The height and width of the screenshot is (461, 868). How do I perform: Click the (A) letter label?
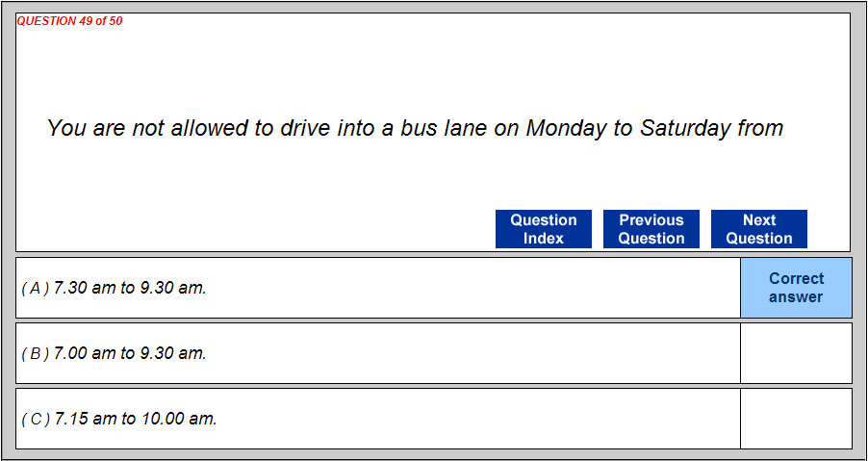click(x=36, y=288)
